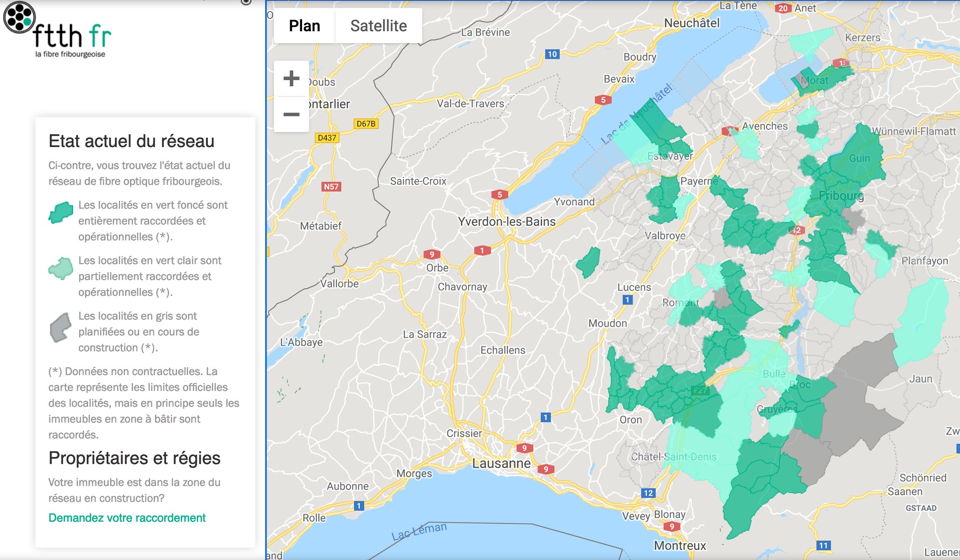This screenshot has height=560, width=960.
Task: Click the route 10 highway shield
Action: (552, 54)
